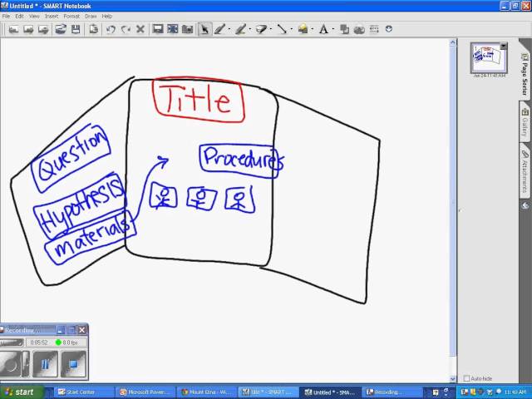Select the Creative Pen tool
Viewport: 532px width, 399px height.
coord(240,30)
